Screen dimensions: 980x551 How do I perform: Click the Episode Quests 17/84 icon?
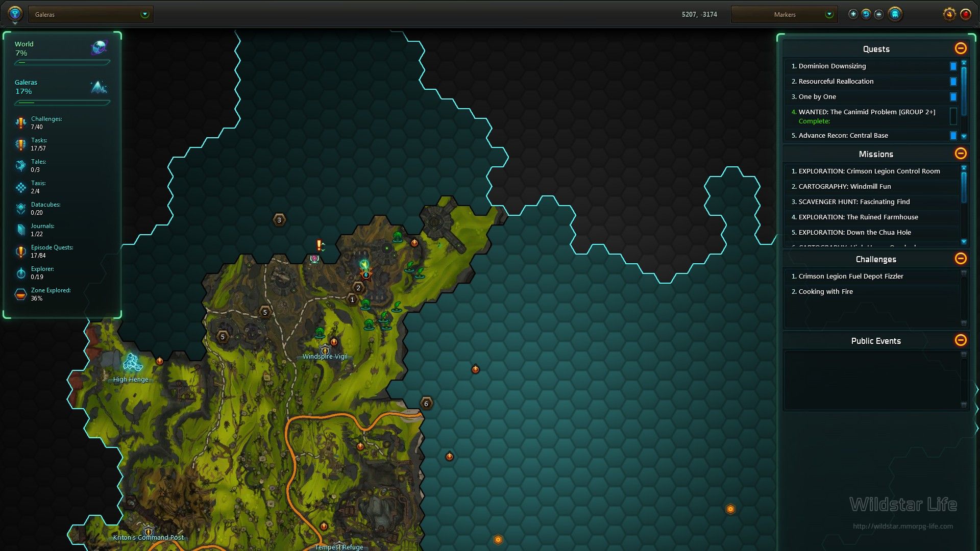20,252
